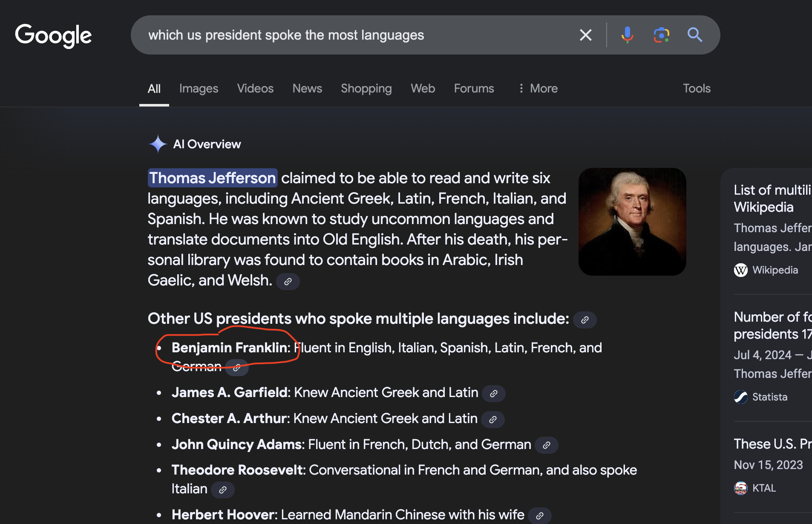The image size is (812, 524).
Task: Open the search Tools options
Action: click(697, 88)
